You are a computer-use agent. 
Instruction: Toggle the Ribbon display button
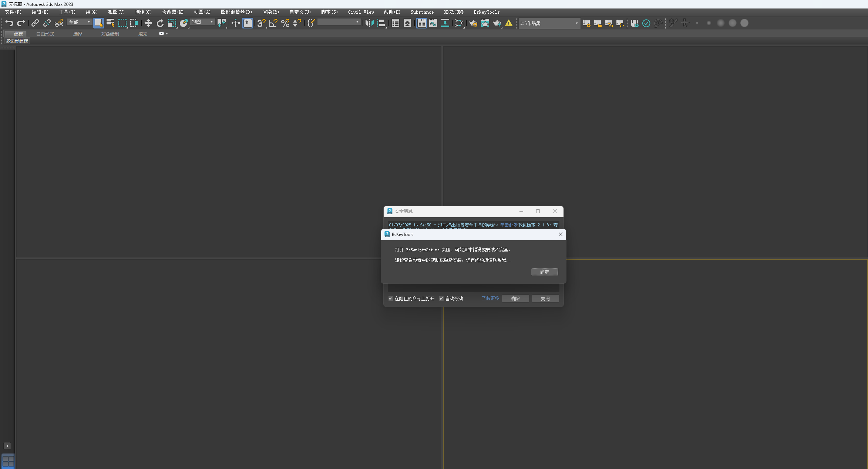point(421,23)
